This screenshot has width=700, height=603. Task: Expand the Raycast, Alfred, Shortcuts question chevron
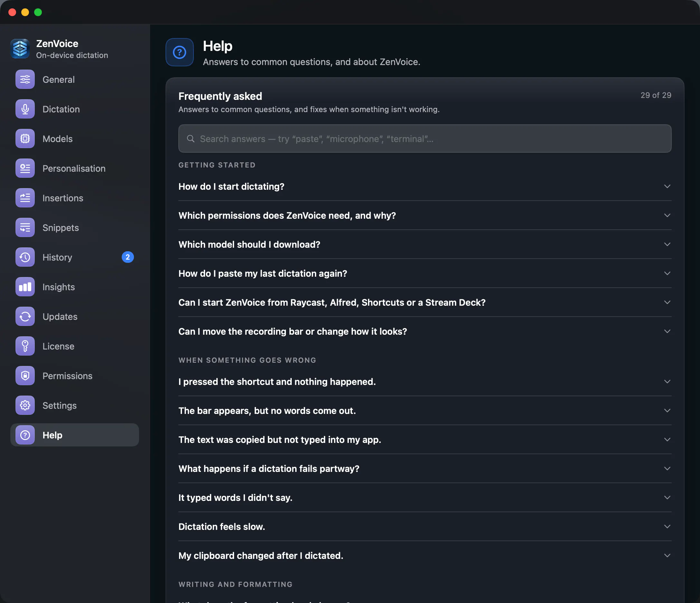point(667,302)
